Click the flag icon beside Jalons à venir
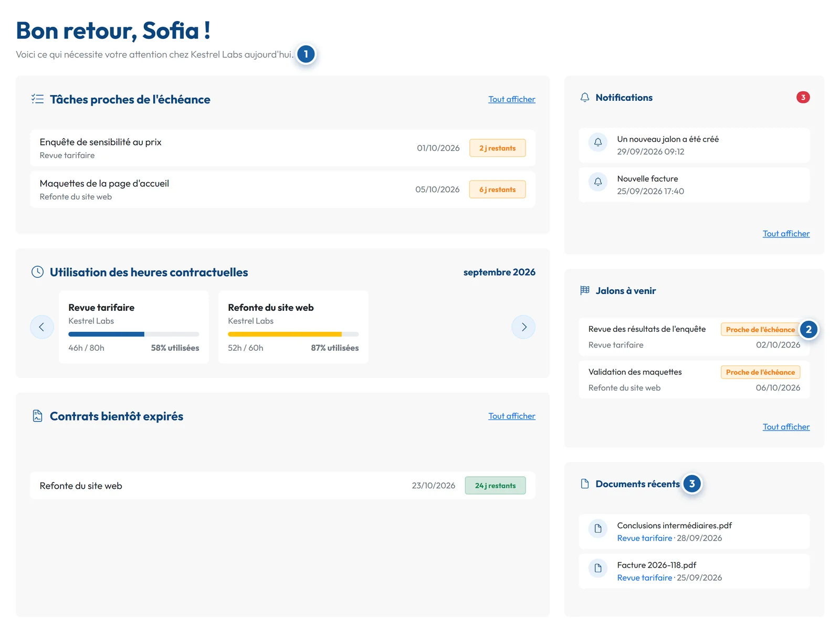Screen dimensions: 840x630 (585, 290)
